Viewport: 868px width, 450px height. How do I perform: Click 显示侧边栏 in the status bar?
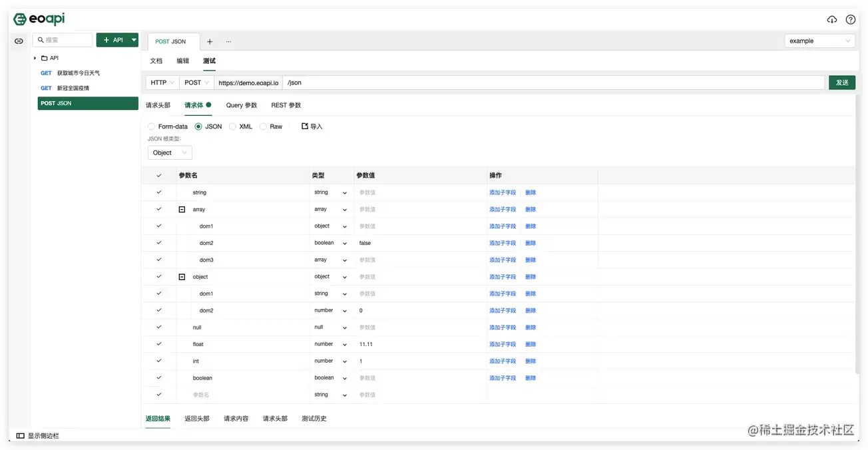pos(43,436)
